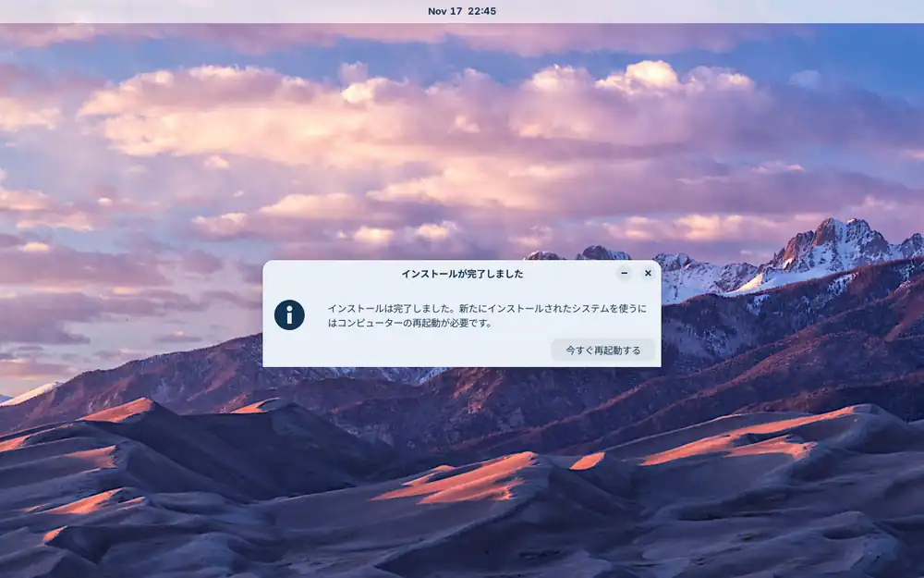924x578 pixels.
Task: Minimize the install complete dialog
Action: click(x=625, y=273)
